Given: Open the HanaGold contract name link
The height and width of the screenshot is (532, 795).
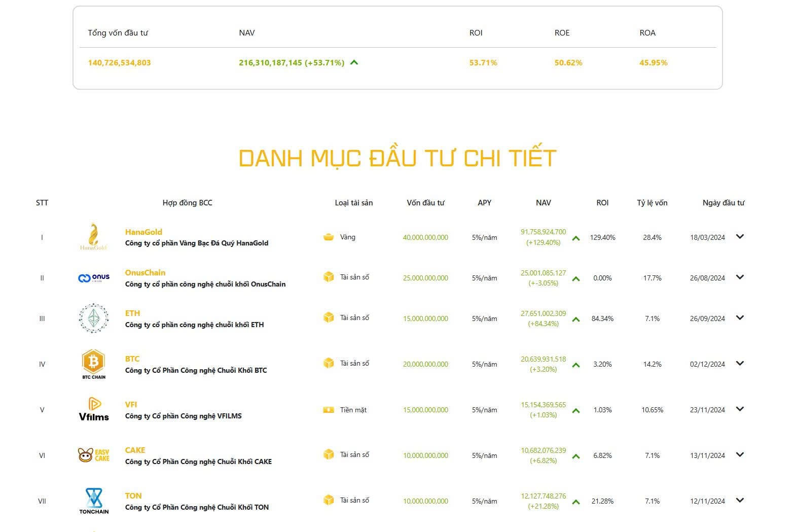Looking at the screenshot, I should [143, 232].
